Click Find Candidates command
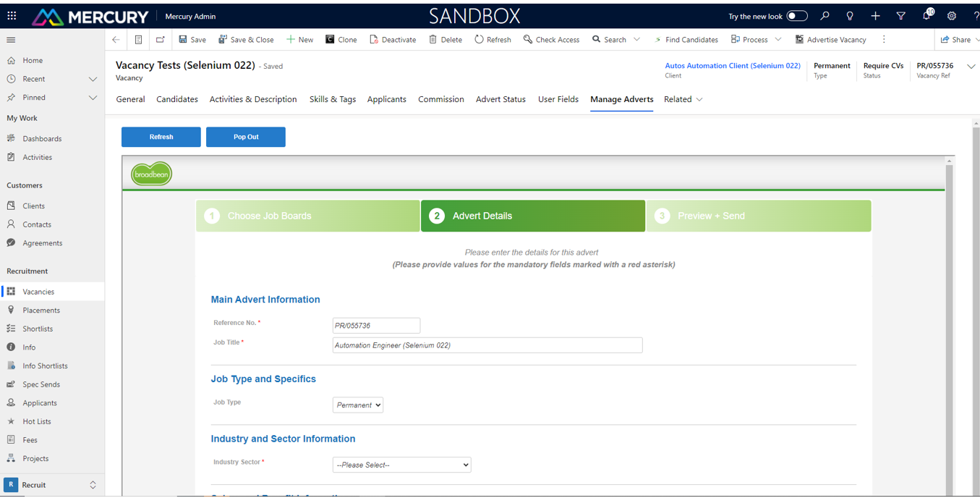 coord(686,40)
